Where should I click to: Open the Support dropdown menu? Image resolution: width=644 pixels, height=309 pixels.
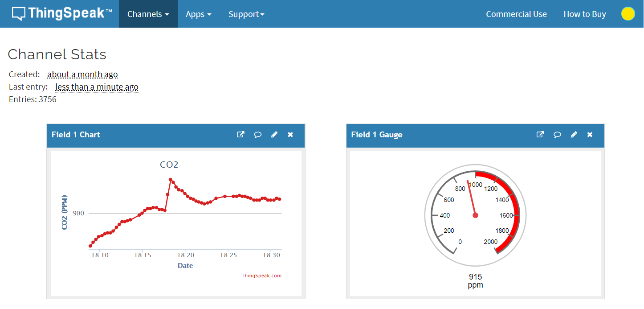click(246, 14)
